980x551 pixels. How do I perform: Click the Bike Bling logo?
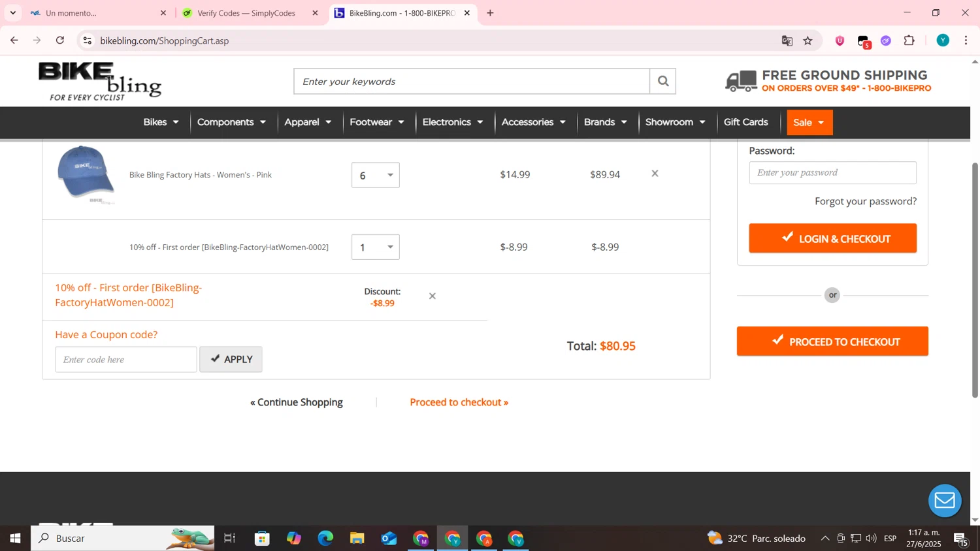coord(99,82)
